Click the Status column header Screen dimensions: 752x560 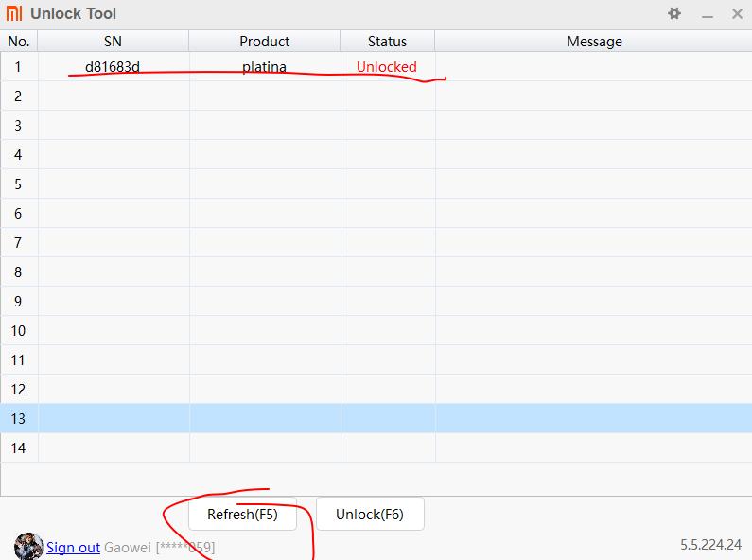pos(388,42)
